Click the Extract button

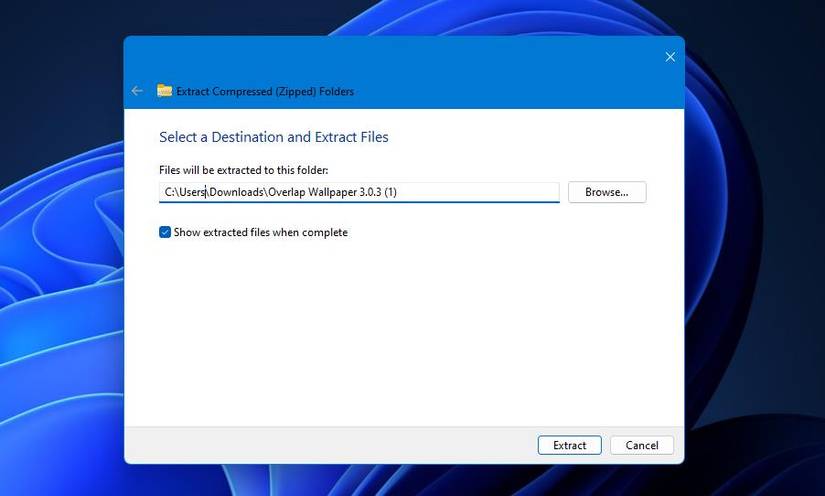tap(569, 445)
